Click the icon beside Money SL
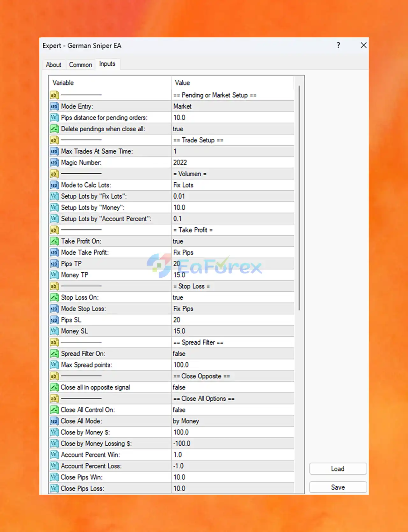 54,331
